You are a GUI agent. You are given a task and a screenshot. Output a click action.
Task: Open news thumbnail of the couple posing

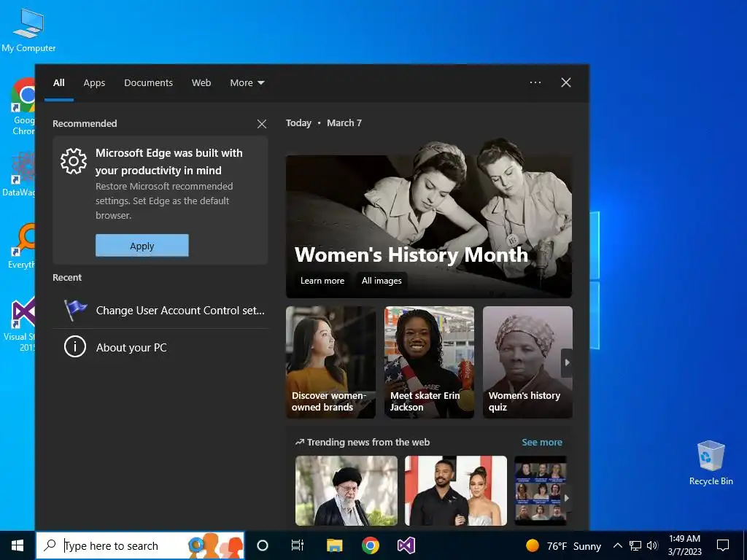[456, 491]
